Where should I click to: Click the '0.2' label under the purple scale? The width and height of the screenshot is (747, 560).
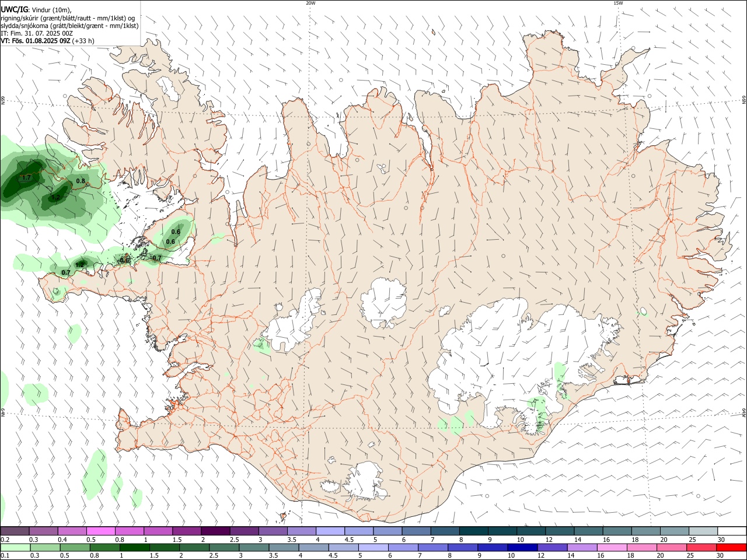pyautogui.click(x=5, y=540)
